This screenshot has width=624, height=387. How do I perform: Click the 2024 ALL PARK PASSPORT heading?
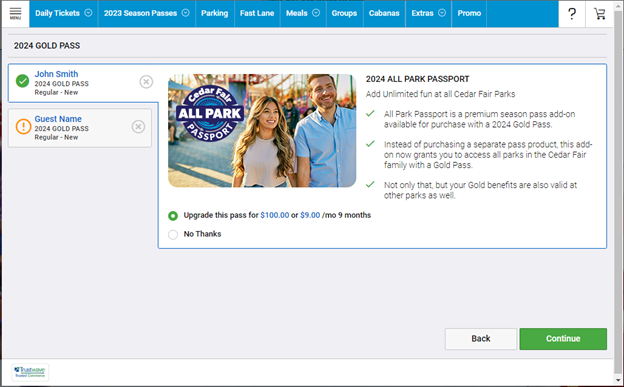click(417, 79)
